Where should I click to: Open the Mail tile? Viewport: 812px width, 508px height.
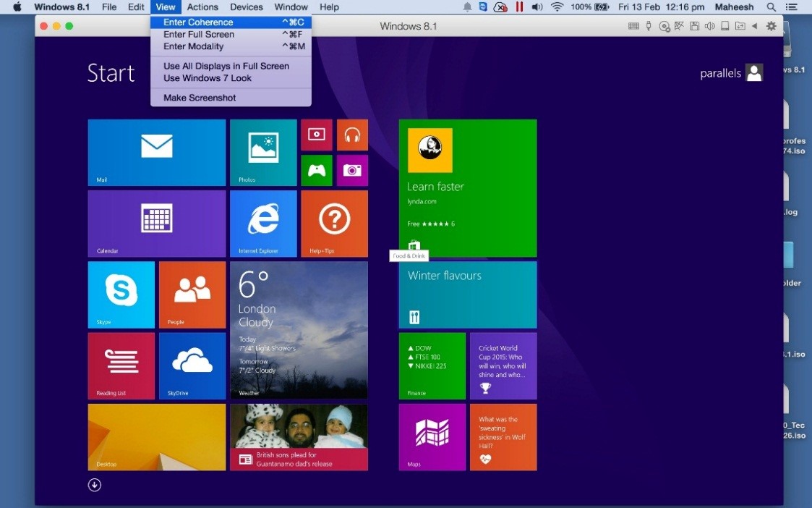[157, 153]
